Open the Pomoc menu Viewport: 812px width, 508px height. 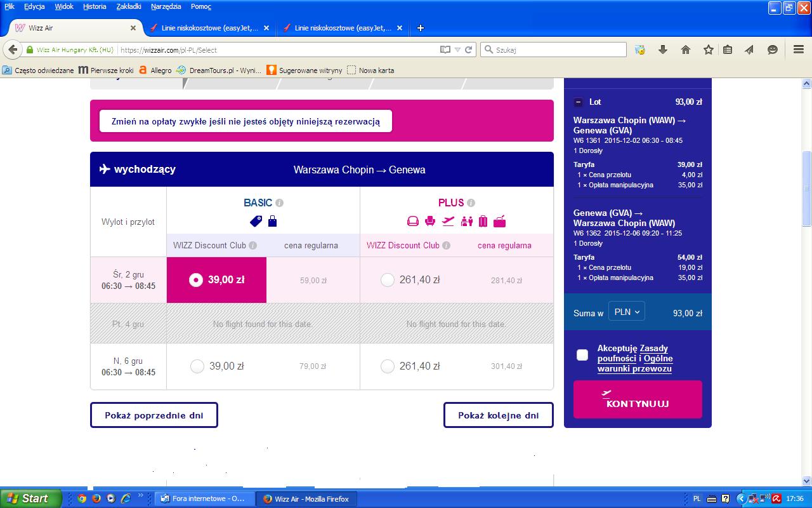[x=201, y=6]
